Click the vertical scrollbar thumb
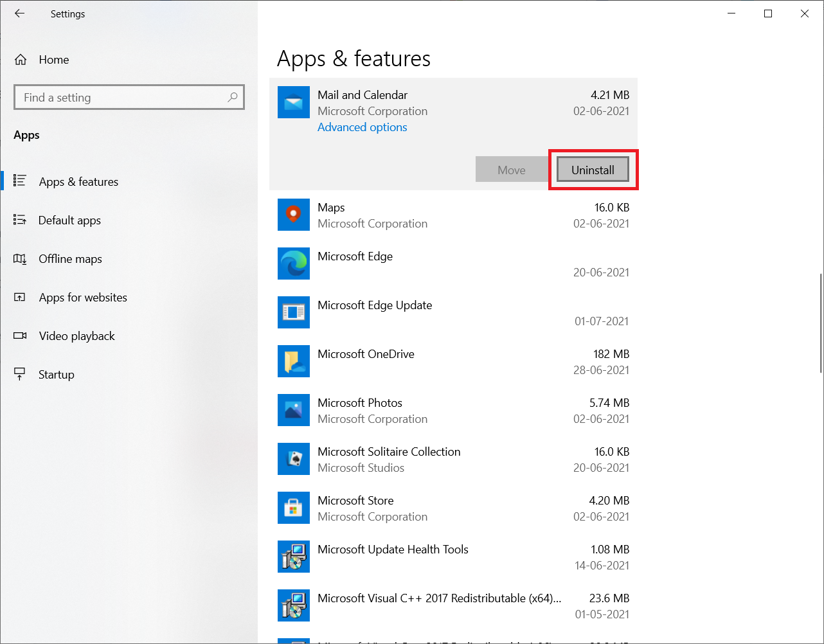The image size is (824, 644). 821,323
